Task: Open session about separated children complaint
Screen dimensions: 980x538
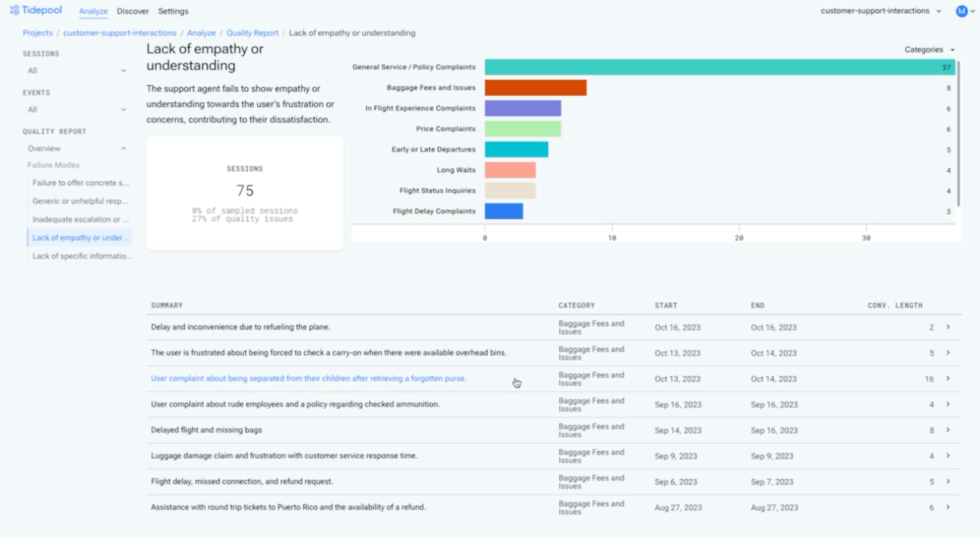Action: [308, 379]
